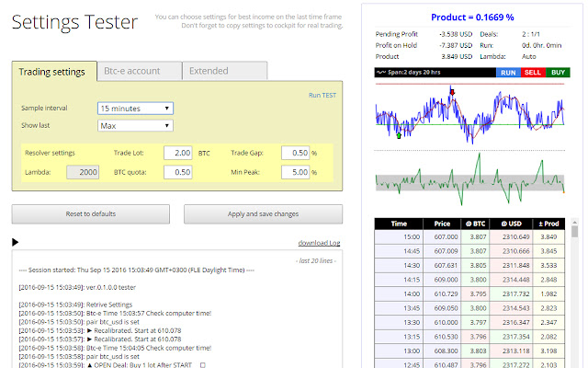Image resolution: width=588 pixels, height=368 pixels.
Task: Click the download Log link
Action: (x=319, y=243)
